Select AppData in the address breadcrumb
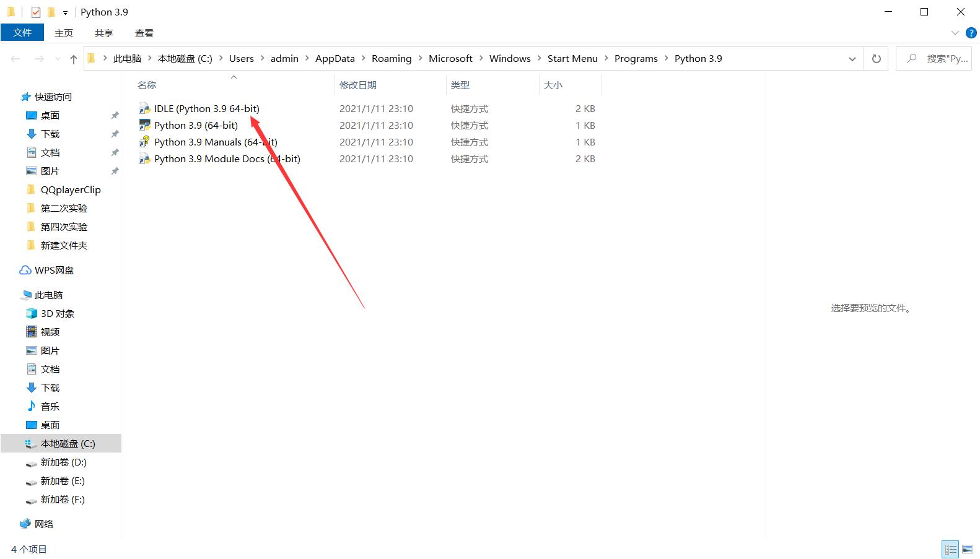Image resolution: width=980 pixels, height=559 pixels. (335, 59)
